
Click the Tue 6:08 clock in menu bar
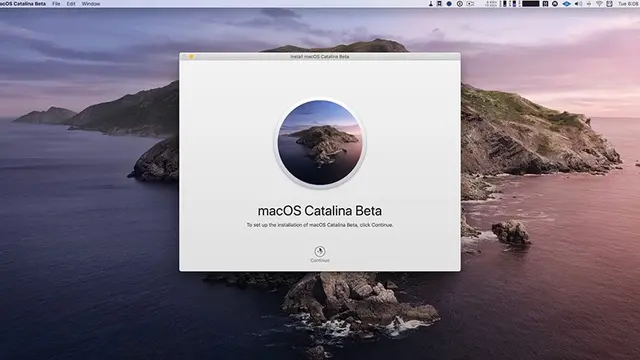(x=629, y=4)
